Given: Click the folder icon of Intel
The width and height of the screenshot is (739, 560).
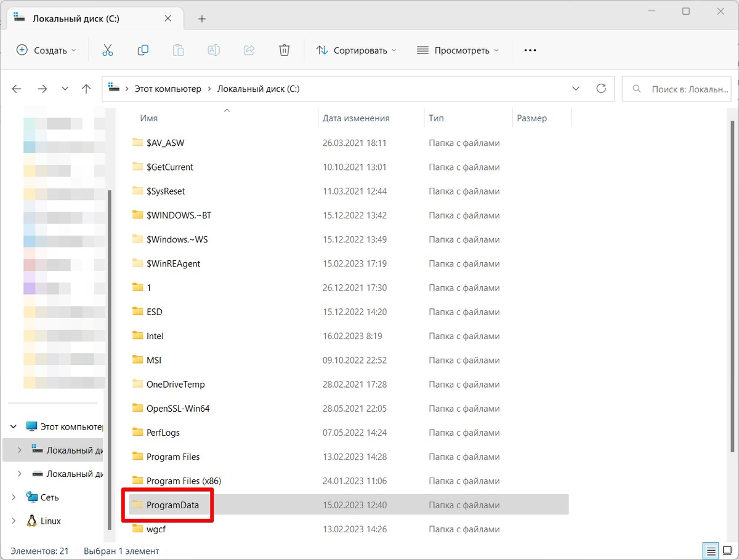Looking at the screenshot, I should (137, 335).
